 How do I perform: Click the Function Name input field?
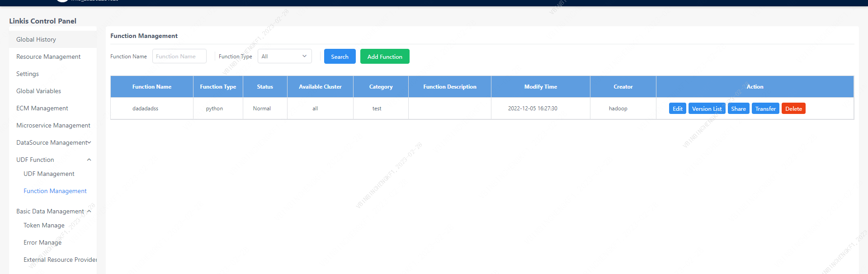179,57
